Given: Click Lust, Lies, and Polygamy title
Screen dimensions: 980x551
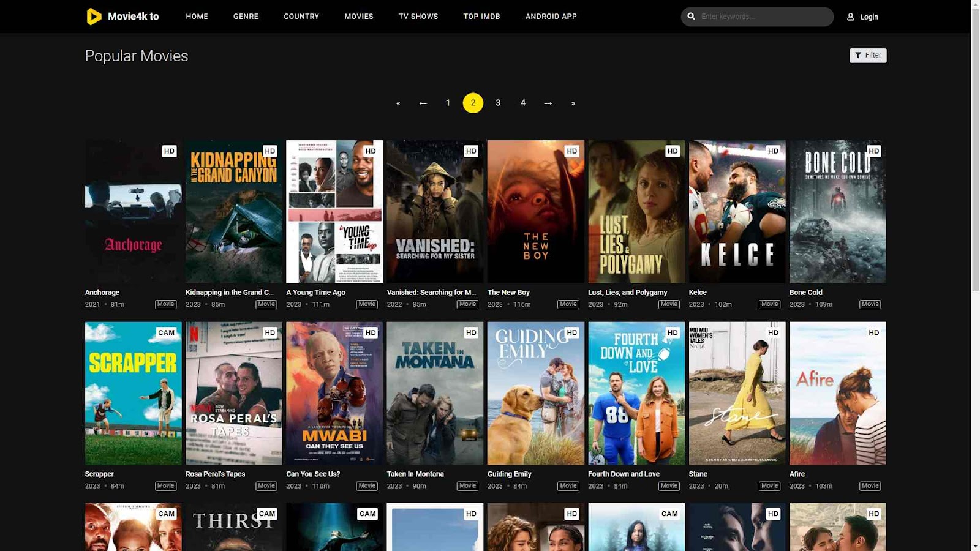Looking at the screenshot, I should [x=628, y=293].
